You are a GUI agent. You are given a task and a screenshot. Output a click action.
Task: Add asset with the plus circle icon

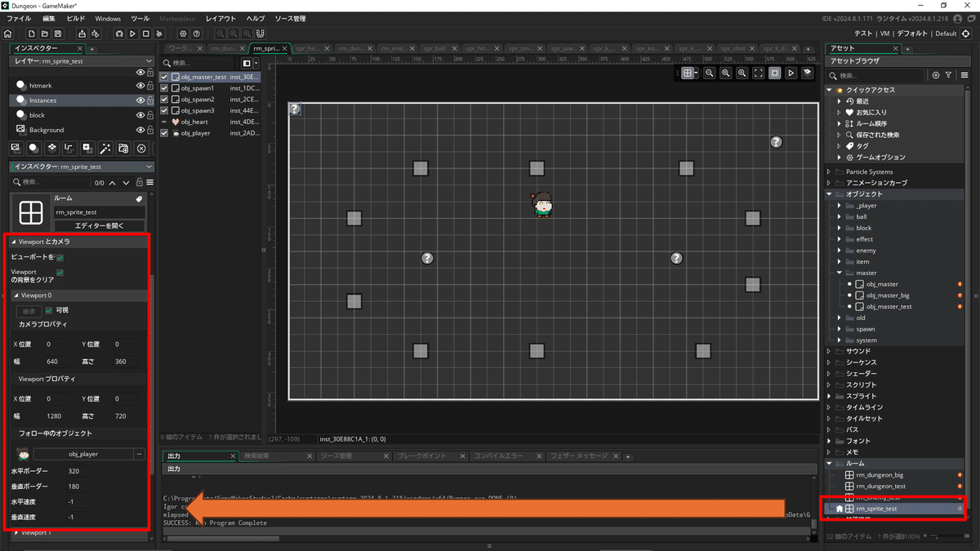936,75
